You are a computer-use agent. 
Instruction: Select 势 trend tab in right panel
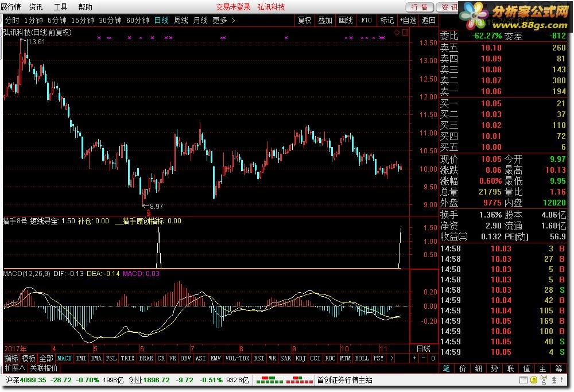[495, 368]
